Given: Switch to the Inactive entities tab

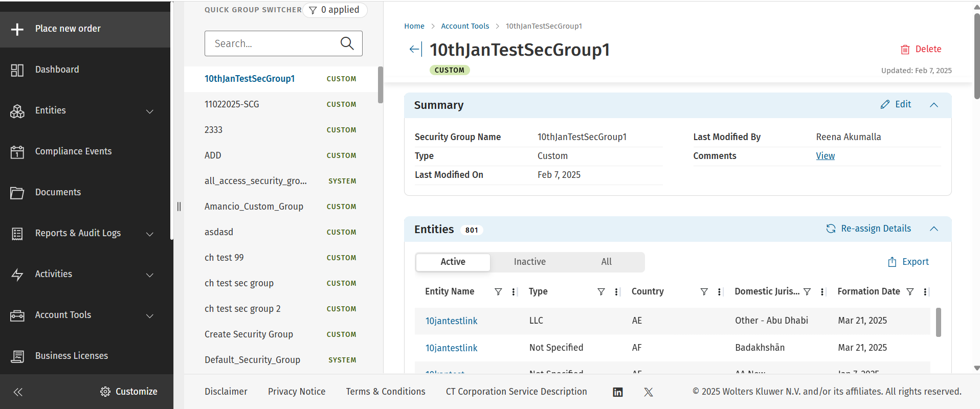Looking at the screenshot, I should [530, 262].
